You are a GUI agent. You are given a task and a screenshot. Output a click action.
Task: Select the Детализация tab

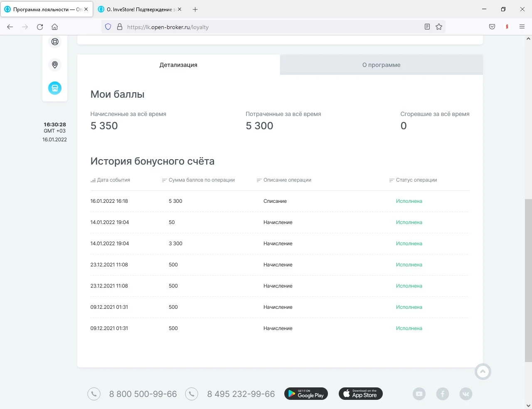pyautogui.click(x=178, y=65)
